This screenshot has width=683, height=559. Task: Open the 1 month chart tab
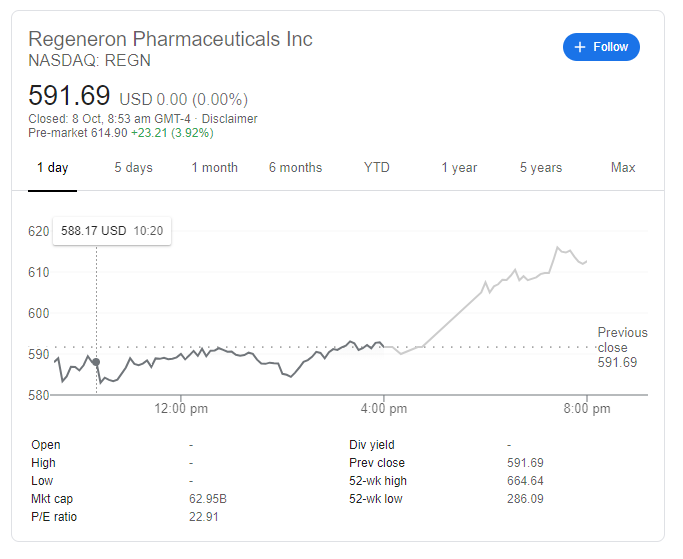pyautogui.click(x=214, y=168)
